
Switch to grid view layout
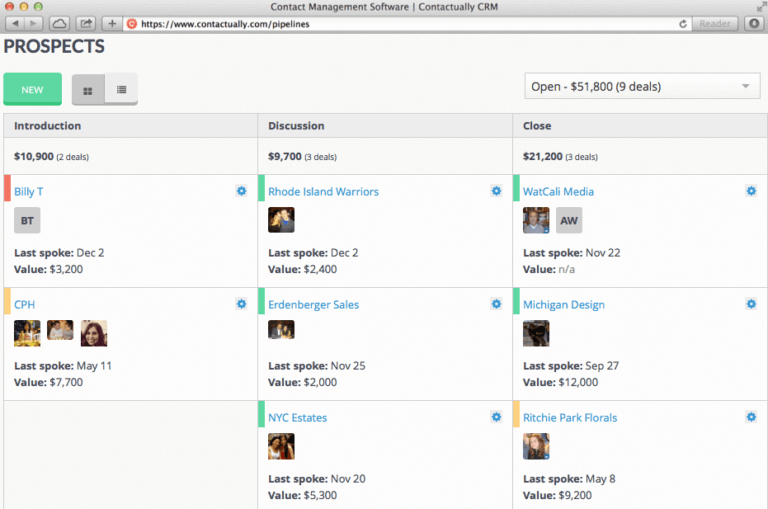(x=88, y=90)
